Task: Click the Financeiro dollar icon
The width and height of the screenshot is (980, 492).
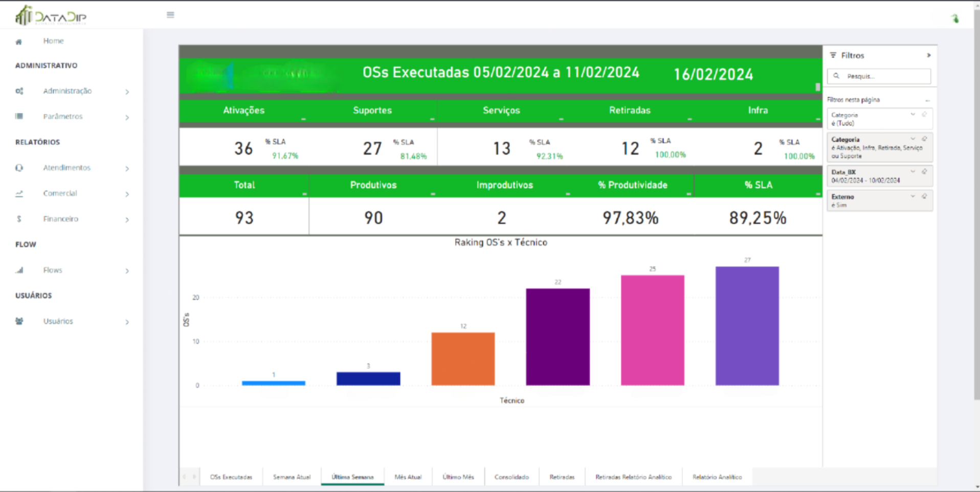Action: (x=19, y=219)
